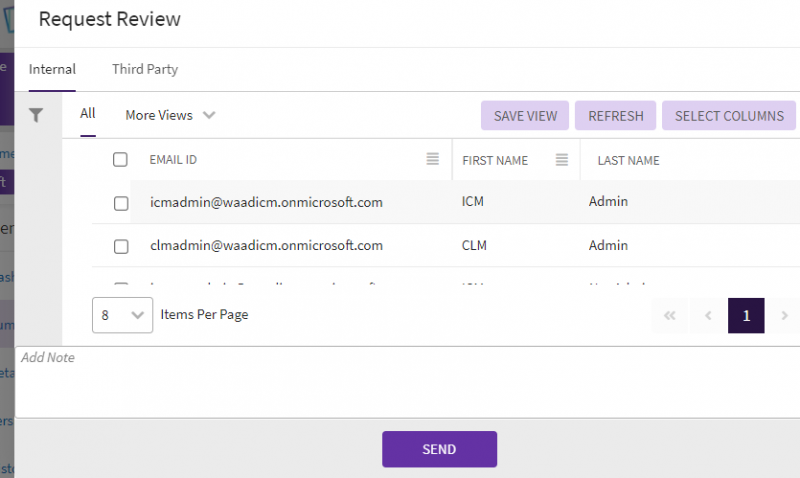Go to first page arrow icon
This screenshot has height=478, width=800.
[x=669, y=315]
